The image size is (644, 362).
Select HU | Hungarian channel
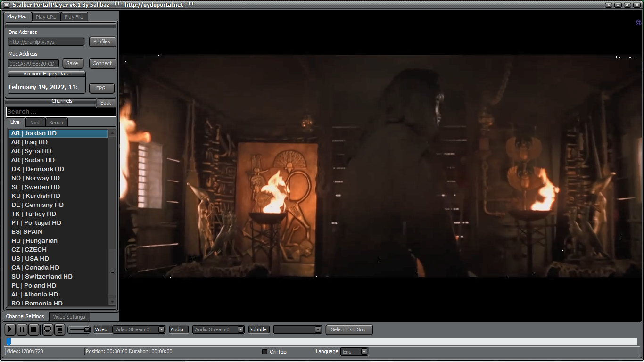pos(58,241)
